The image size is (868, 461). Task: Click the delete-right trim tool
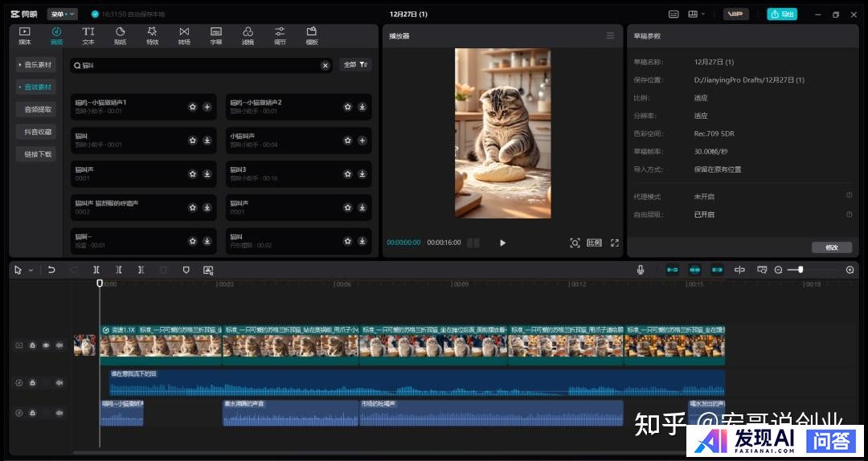pyautogui.click(x=141, y=270)
